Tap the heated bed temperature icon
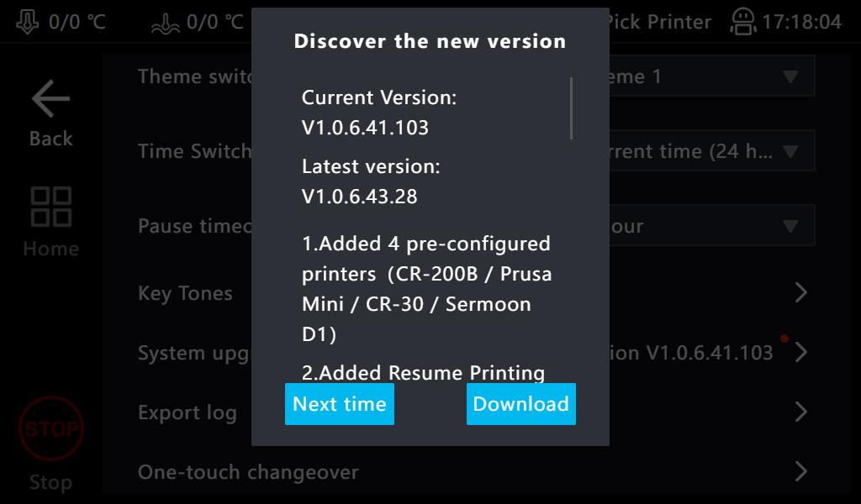The image size is (861, 504). tap(165, 23)
